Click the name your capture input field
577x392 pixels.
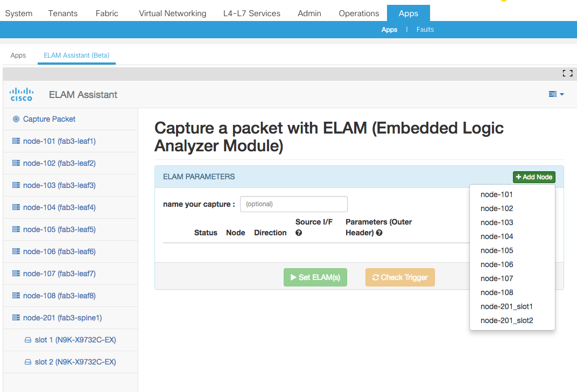(293, 204)
